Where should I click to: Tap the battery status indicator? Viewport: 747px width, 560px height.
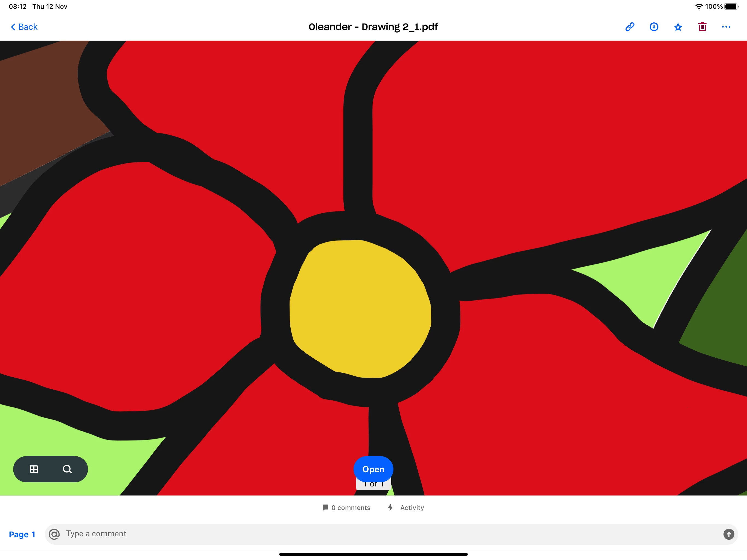(x=731, y=6)
